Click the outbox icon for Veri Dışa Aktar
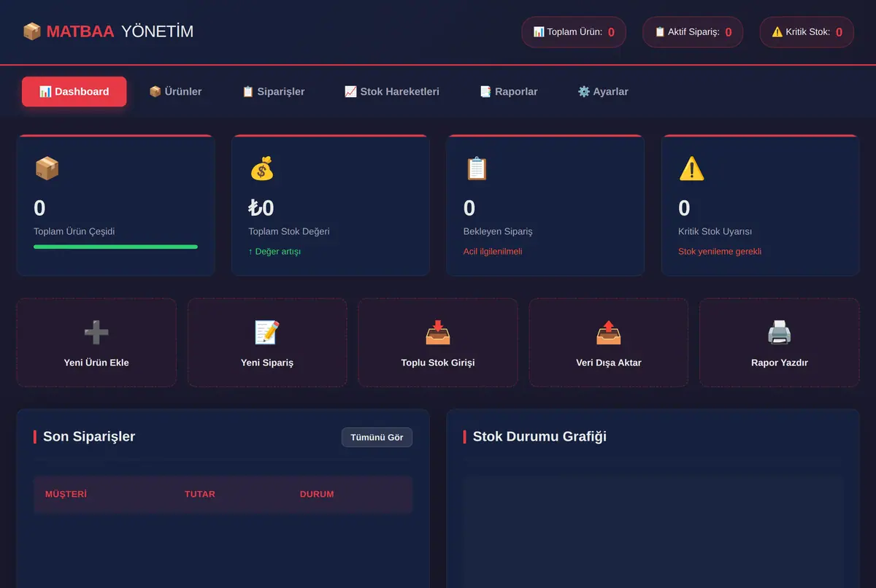 [x=609, y=333]
